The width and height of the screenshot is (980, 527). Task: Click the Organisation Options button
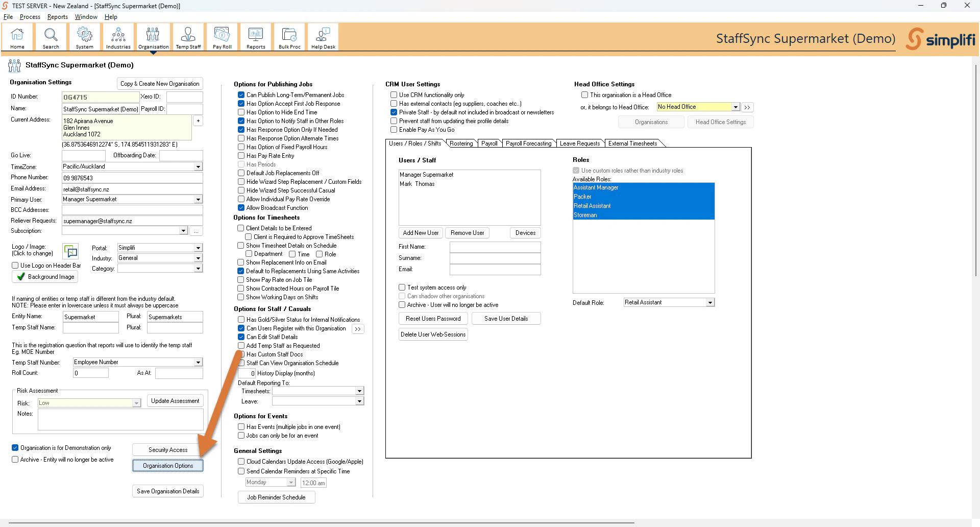tap(168, 466)
